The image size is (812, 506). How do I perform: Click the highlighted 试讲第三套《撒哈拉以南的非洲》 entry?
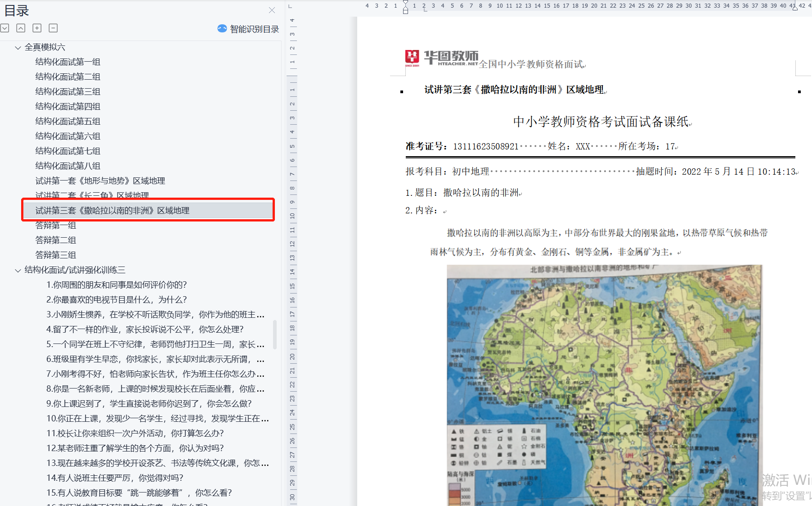coord(112,211)
